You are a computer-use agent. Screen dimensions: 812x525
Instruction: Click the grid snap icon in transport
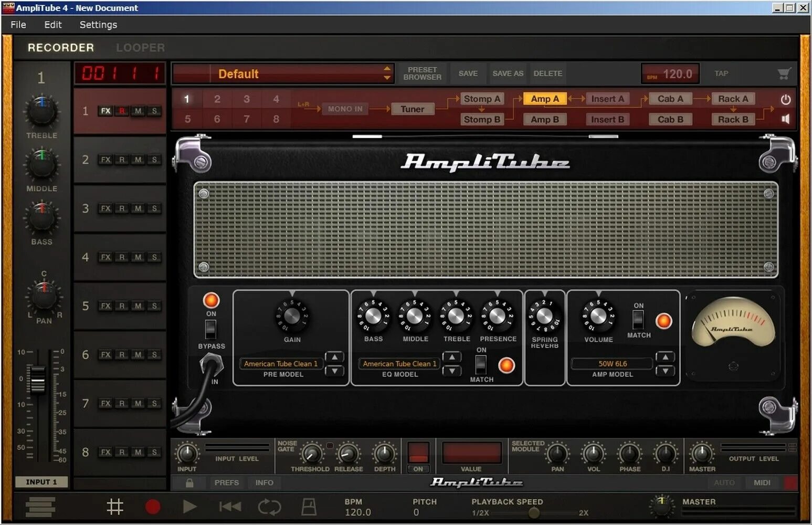pyautogui.click(x=115, y=507)
